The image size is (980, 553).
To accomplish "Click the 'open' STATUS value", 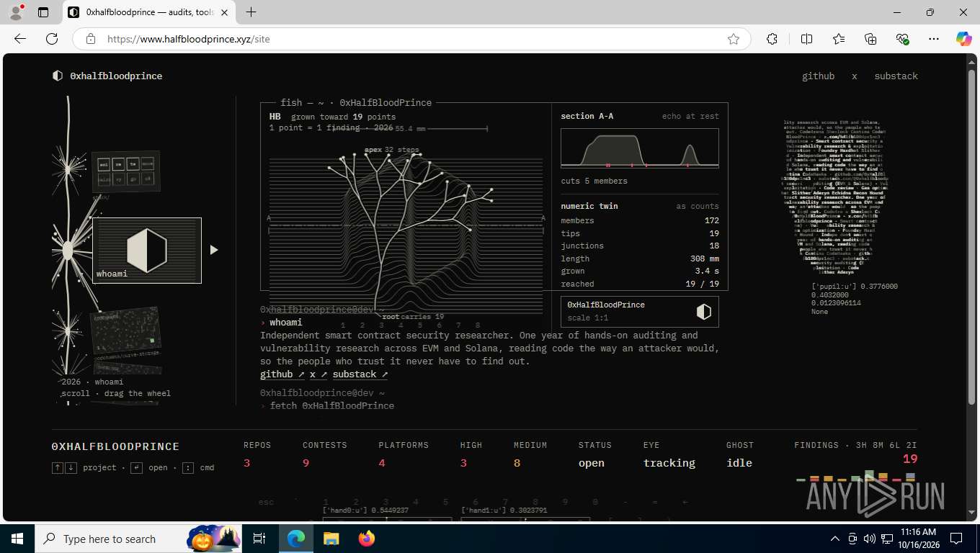I will pos(592,463).
